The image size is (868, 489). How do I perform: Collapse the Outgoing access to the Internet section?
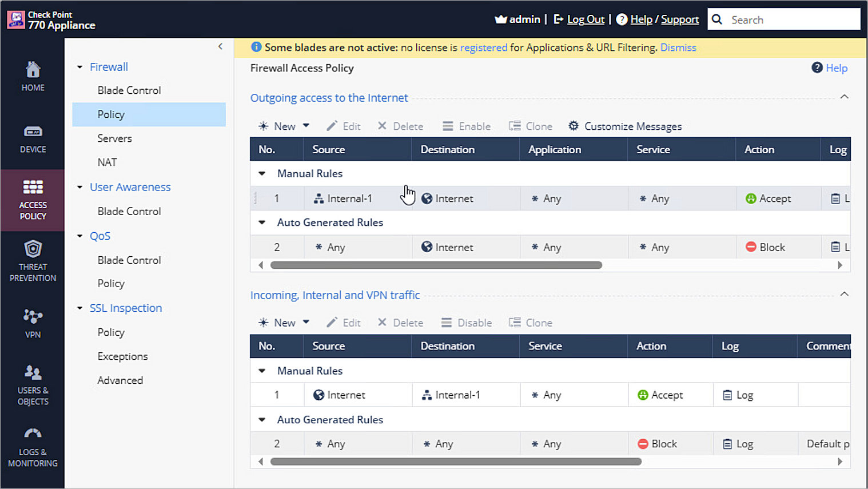pos(845,97)
